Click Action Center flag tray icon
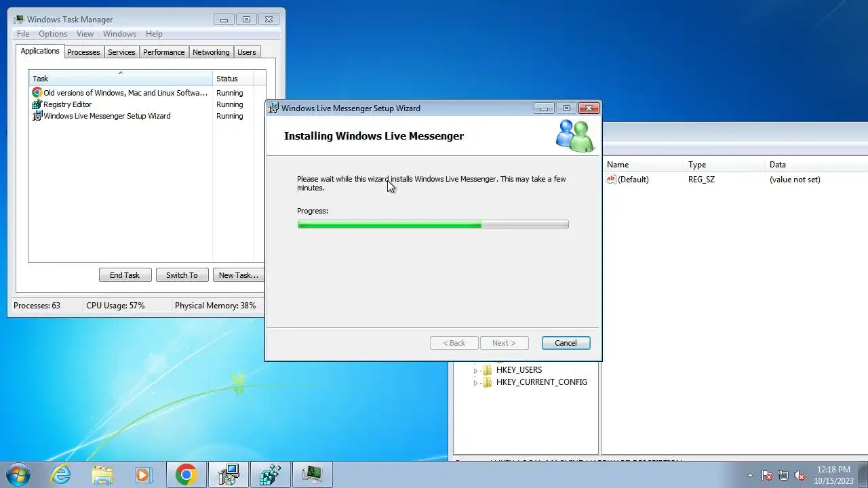Image resolution: width=868 pixels, height=488 pixels. click(767, 475)
